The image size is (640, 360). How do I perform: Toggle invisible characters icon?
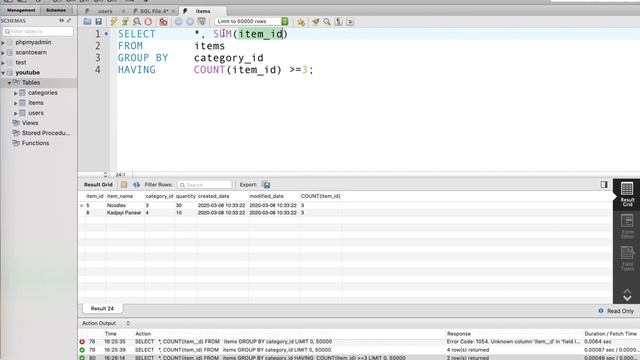[339, 21]
